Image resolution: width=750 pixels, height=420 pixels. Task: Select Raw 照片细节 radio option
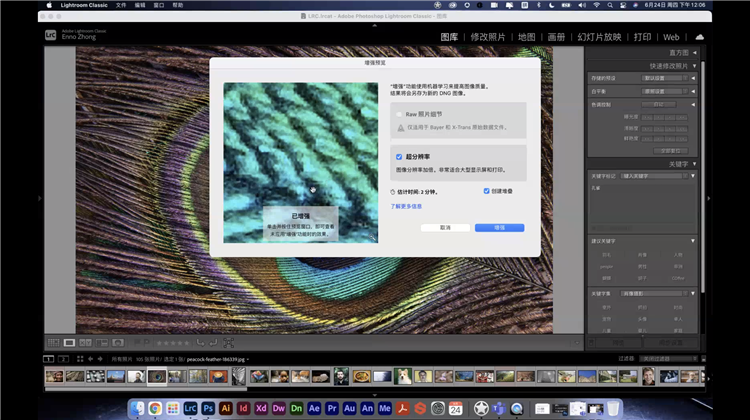399,114
